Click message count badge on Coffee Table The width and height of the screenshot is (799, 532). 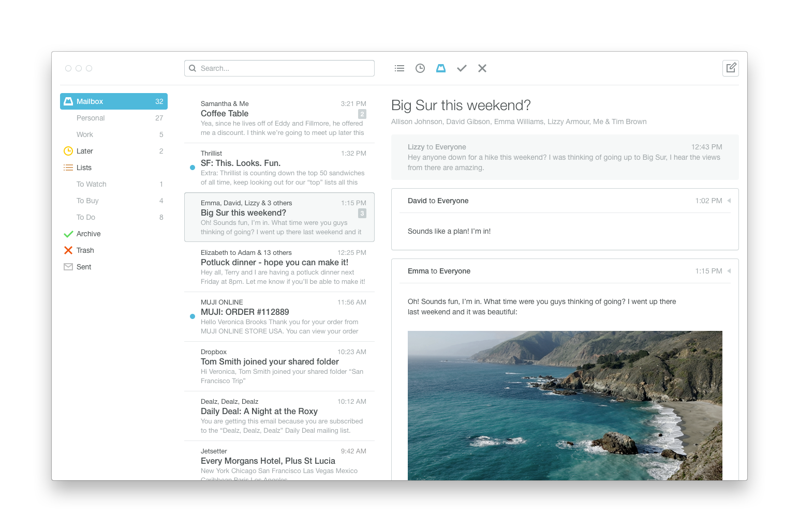point(362,114)
